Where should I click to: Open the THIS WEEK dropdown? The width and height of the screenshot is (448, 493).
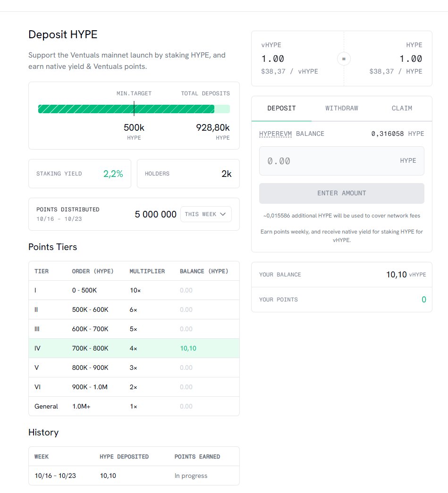pos(206,214)
